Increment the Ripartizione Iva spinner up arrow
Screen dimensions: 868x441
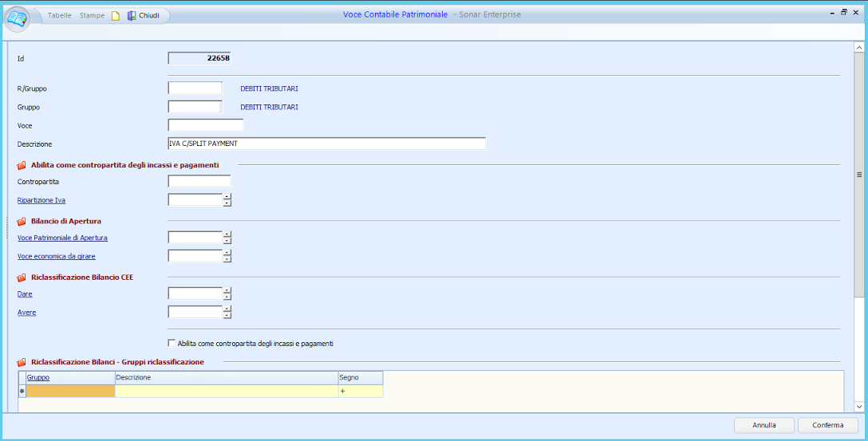[x=227, y=197]
